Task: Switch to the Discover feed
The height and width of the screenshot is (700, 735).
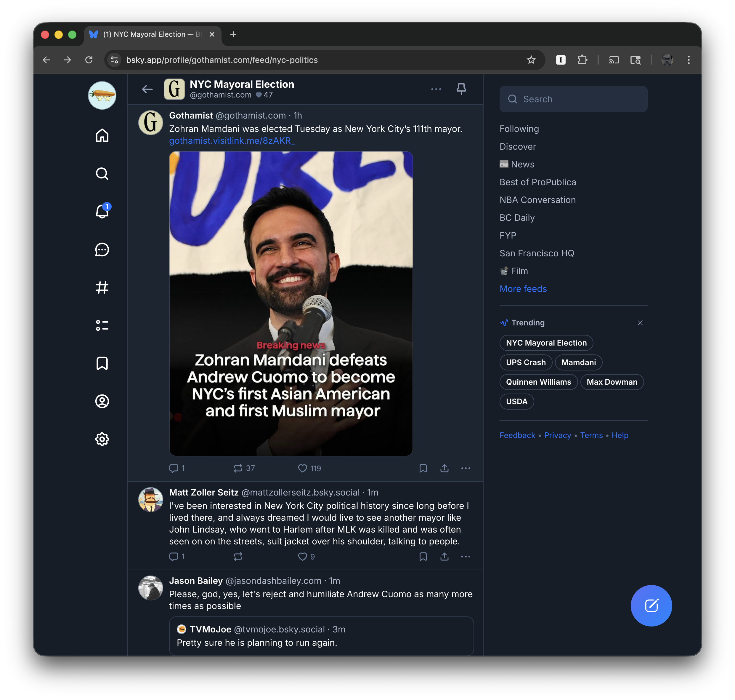Action: click(518, 147)
